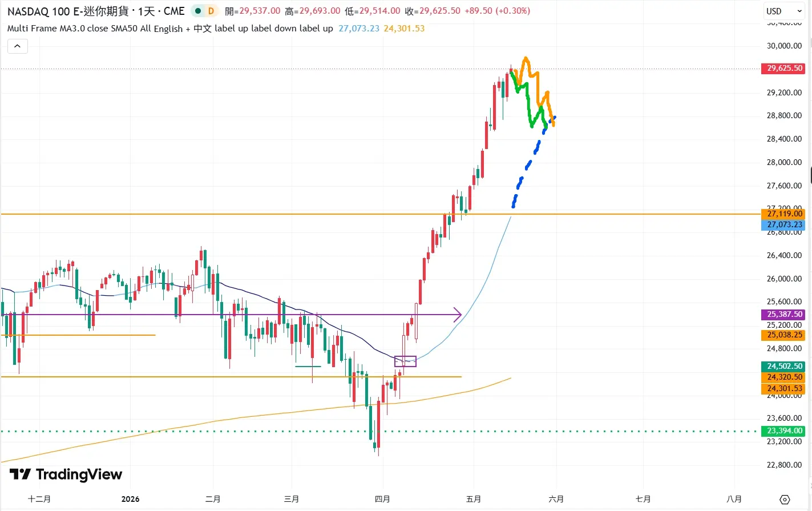Viewport: 812px width, 511px height.
Task: Click the teal 24,502.50 price-axis label
Action: pos(784,366)
